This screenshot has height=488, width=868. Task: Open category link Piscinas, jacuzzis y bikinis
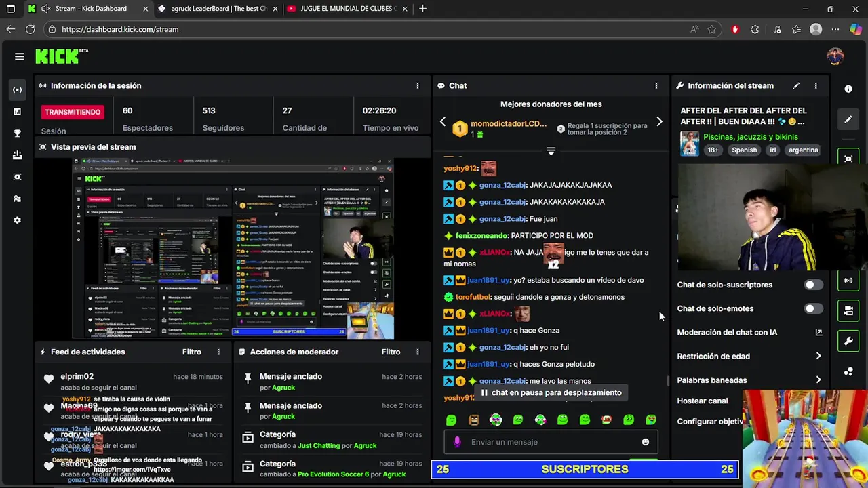(750, 137)
